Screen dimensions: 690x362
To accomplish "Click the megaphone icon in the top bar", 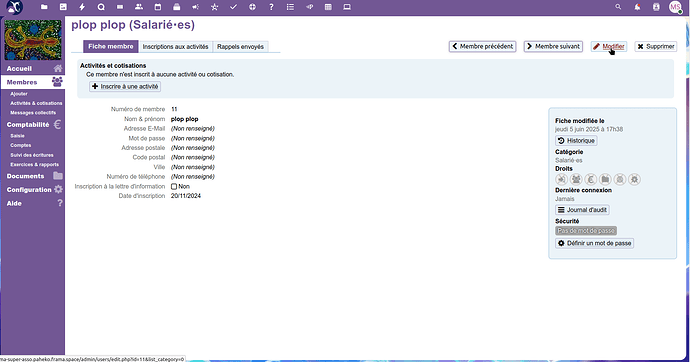I will (195, 7).
